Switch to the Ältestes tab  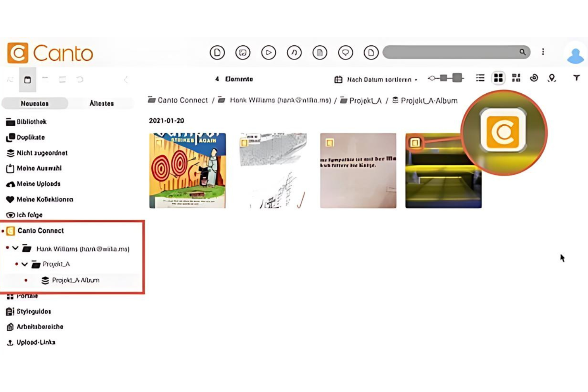pyautogui.click(x=102, y=103)
